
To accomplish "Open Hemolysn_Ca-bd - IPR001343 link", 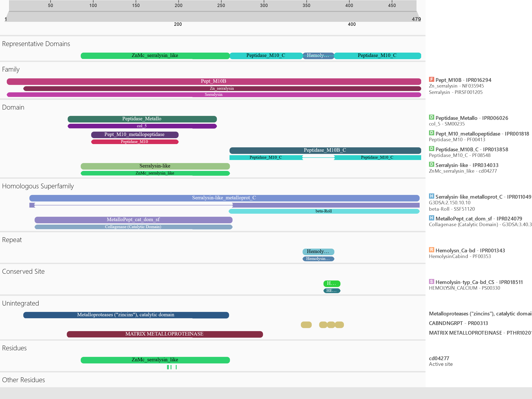I will coord(470,251).
